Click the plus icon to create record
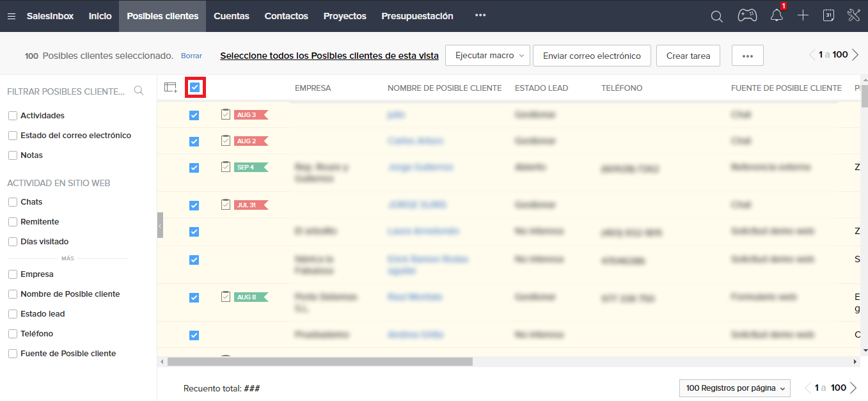868x401 pixels. tap(803, 16)
